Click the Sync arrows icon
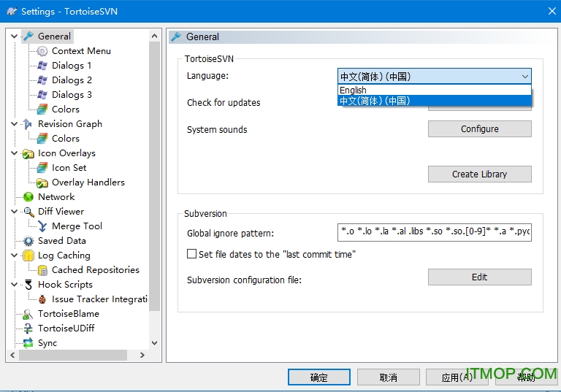This screenshot has height=392, width=561. tap(28, 343)
